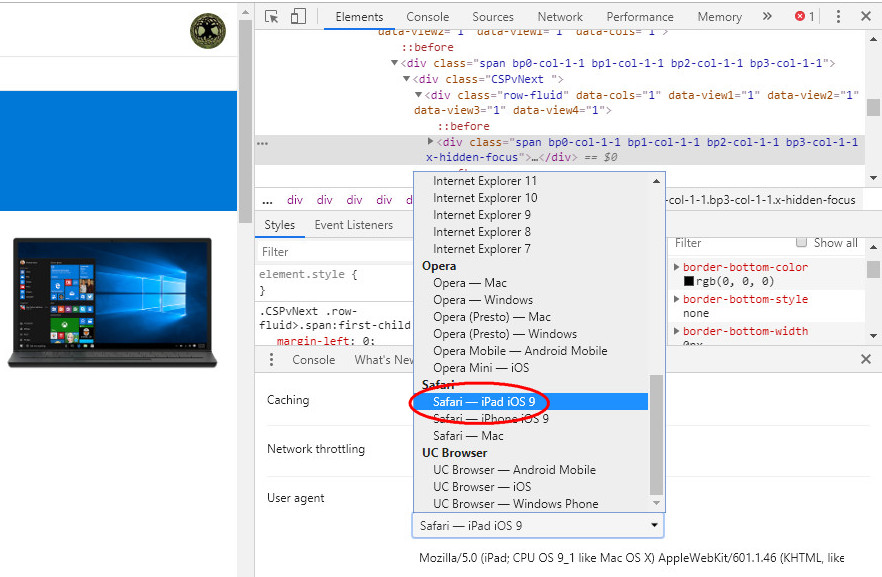Viewport: 882px width, 577px height.
Task: Click the red error count indicator
Action: point(804,16)
